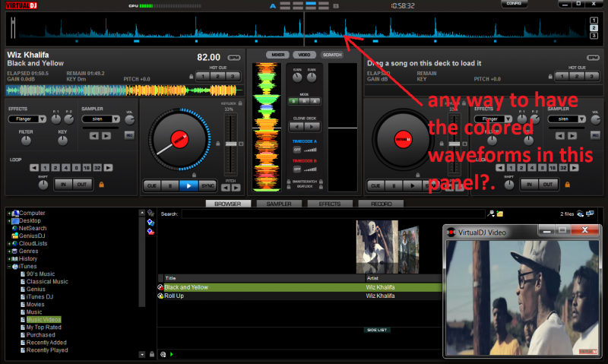Switch the center panel to VIDEO
This screenshot has height=364, width=608.
click(304, 55)
